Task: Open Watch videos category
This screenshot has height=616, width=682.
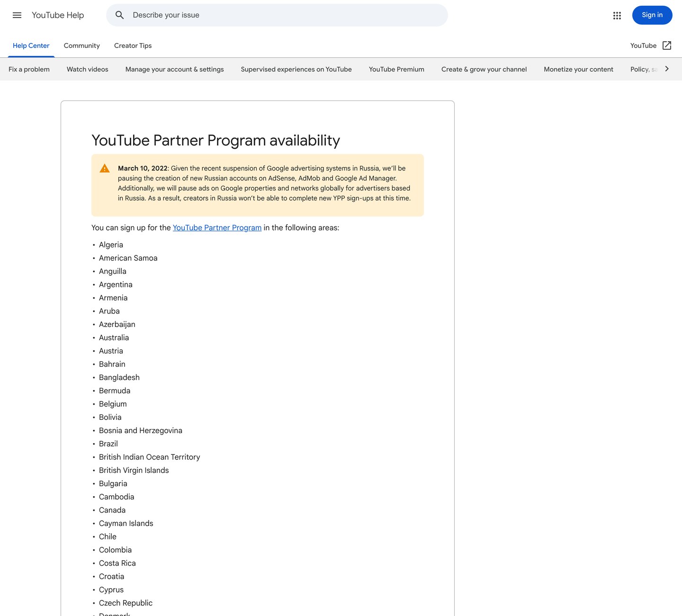Action: [88, 69]
